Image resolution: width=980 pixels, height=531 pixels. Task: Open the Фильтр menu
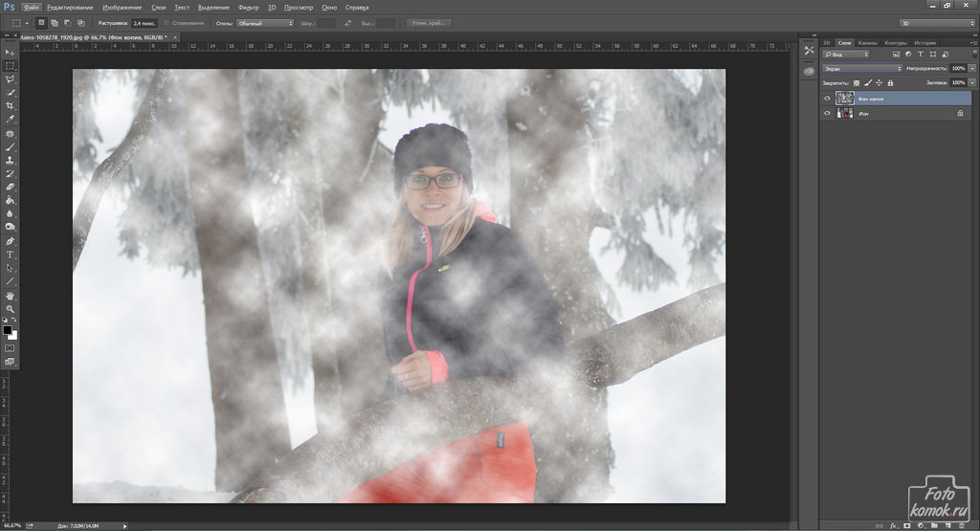(248, 8)
